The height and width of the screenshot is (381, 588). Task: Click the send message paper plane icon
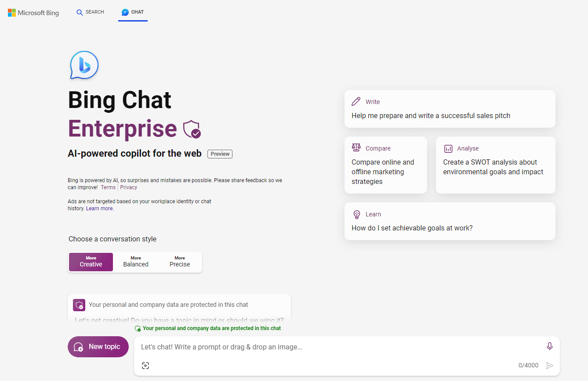550,365
